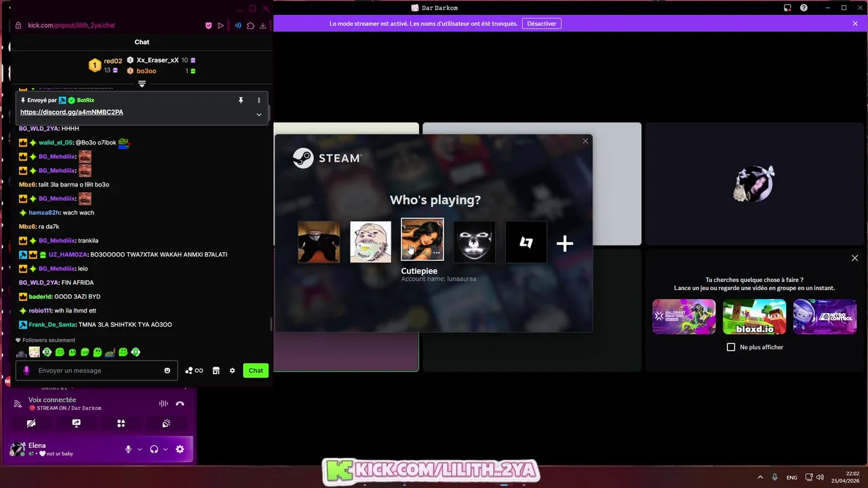Screen dimensions: 868x488
Task: Toggle Discord microphone mute
Action: pos(128,449)
